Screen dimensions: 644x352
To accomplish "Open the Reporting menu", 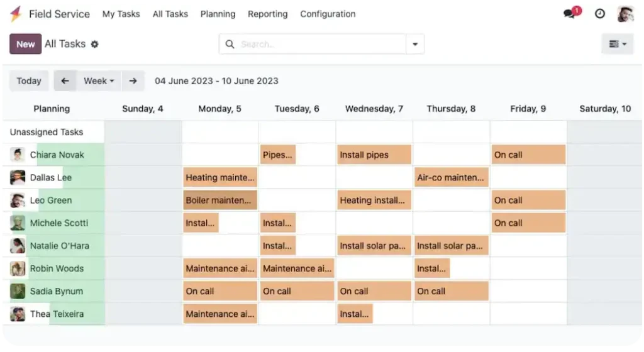I will [x=267, y=14].
